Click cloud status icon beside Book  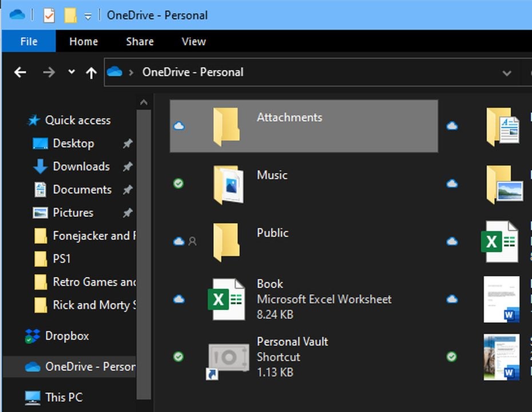(179, 299)
